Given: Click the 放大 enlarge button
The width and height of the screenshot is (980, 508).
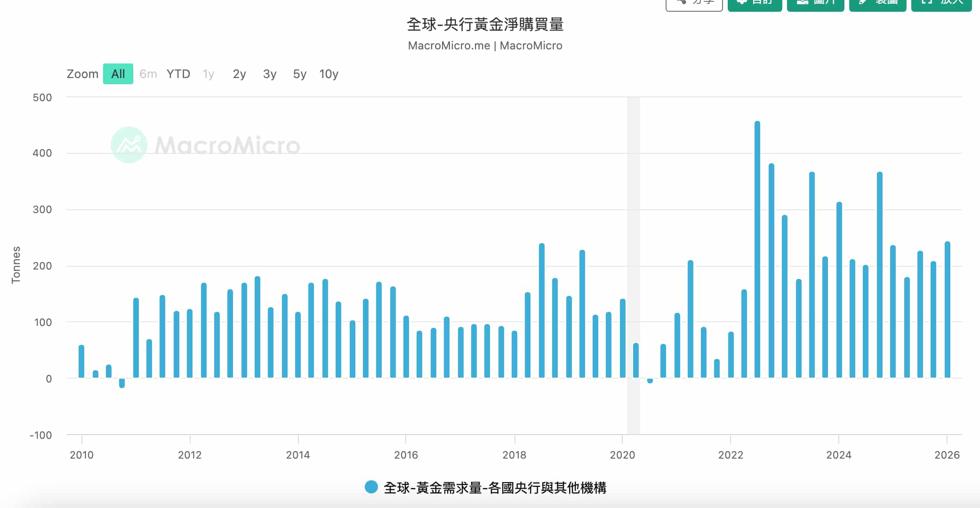Looking at the screenshot, I should tap(941, 4).
